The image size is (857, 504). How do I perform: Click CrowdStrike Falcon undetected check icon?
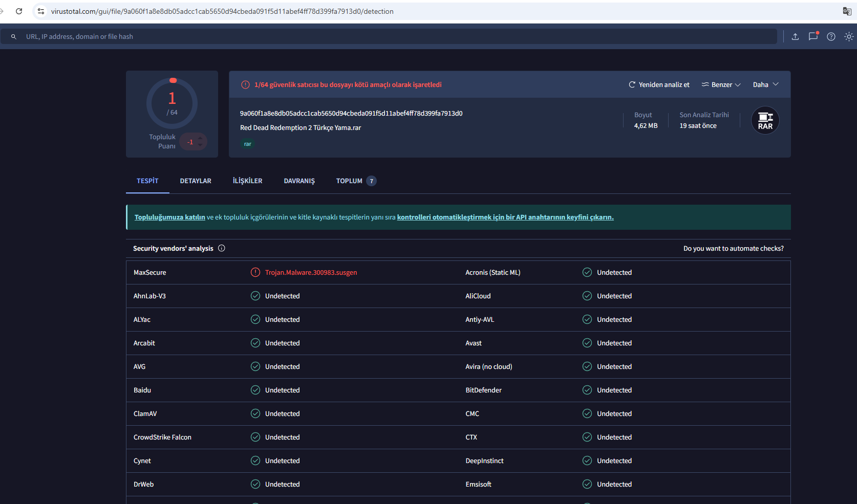[255, 437]
